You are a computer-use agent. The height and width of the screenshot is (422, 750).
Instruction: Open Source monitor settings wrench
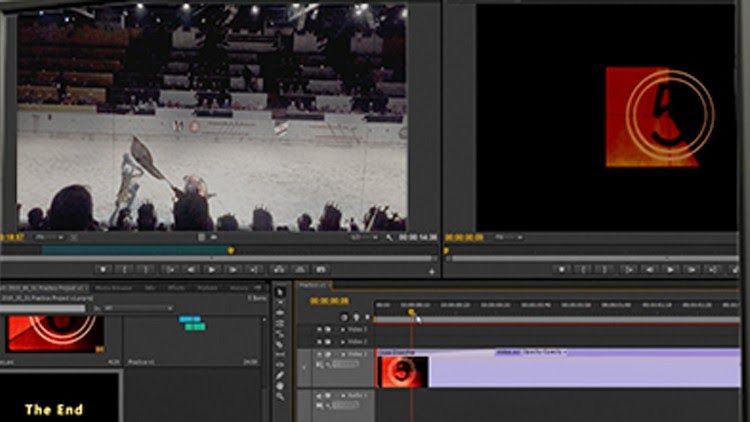pos(389,237)
